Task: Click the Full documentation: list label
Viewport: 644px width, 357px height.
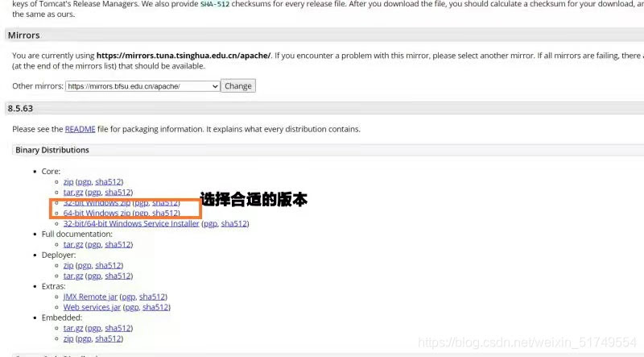Action: (76, 234)
